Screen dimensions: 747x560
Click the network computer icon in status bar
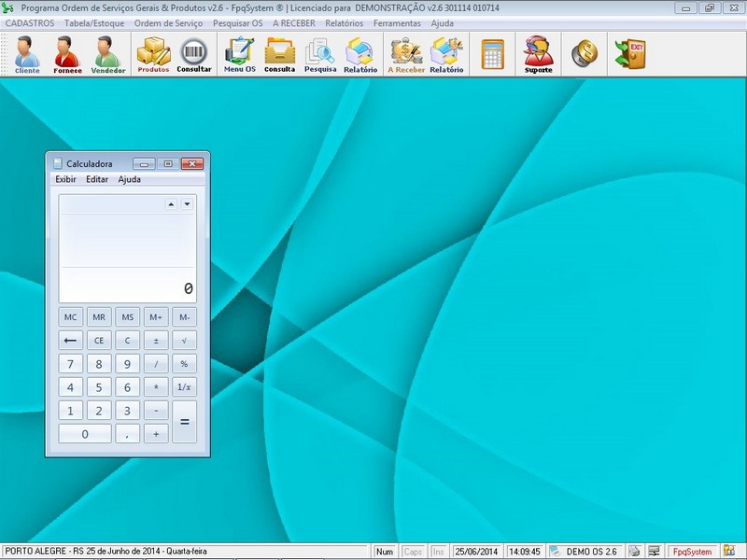(655, 552)
